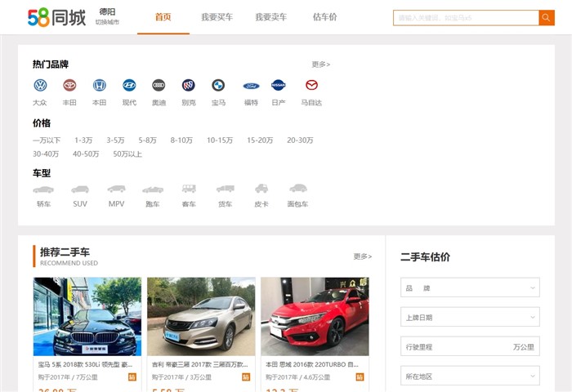
Task: Click the city name 德阳
Action: pyautogui.click(x=107, y=11)
